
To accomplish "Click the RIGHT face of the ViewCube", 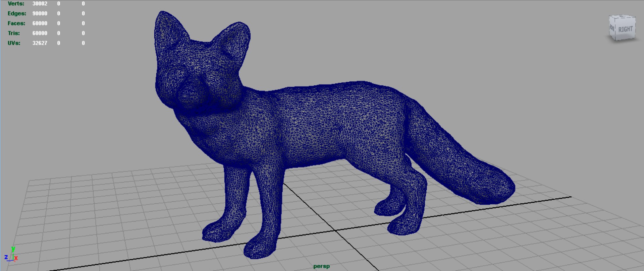I will 625,29.
